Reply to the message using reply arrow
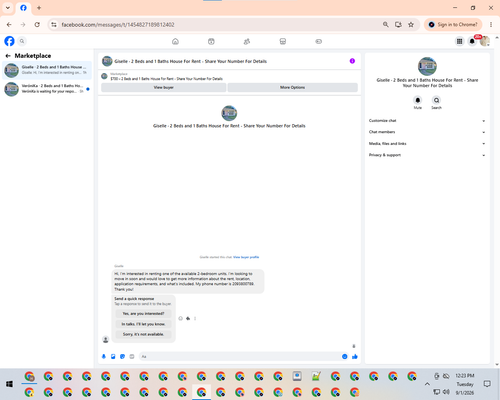 [x=188, y=318]
